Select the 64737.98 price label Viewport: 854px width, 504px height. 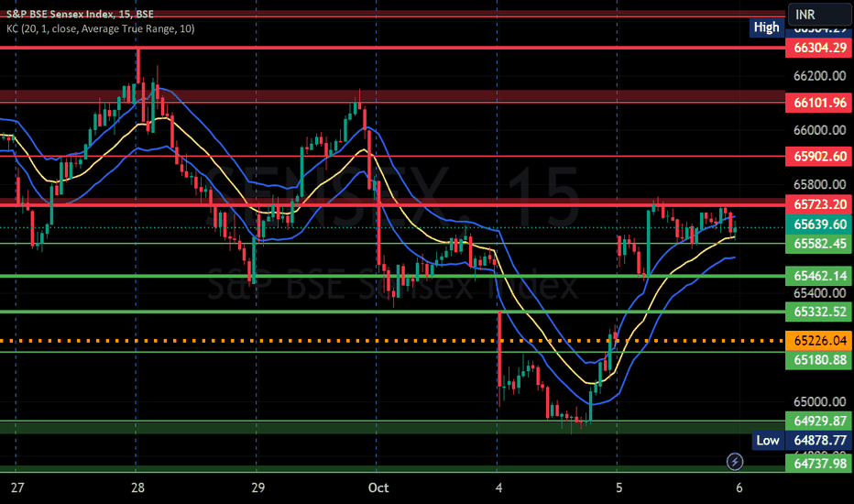pyautogui.click(x=820, y=464)
